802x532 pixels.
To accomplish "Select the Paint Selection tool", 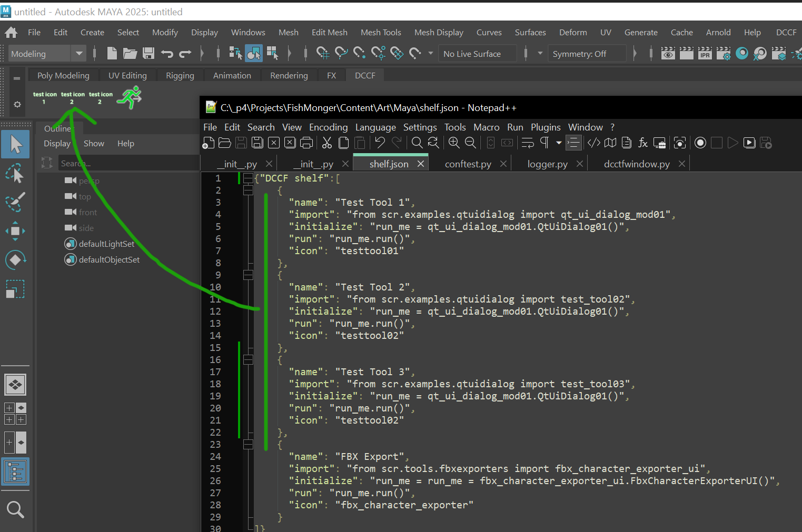I will pyautogui.click(x=15, y=202).
